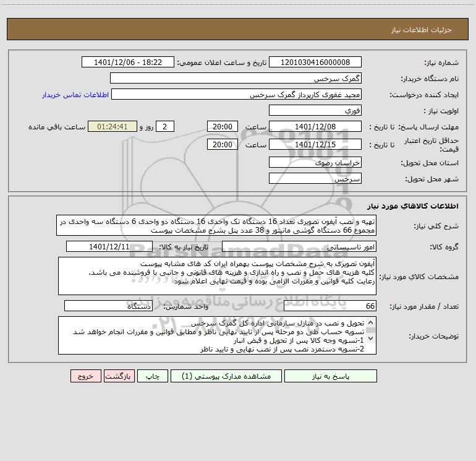Click the priority field فوری
This screenshot has height=461, width=476.
pyautogui.click(x=315, y=110)
